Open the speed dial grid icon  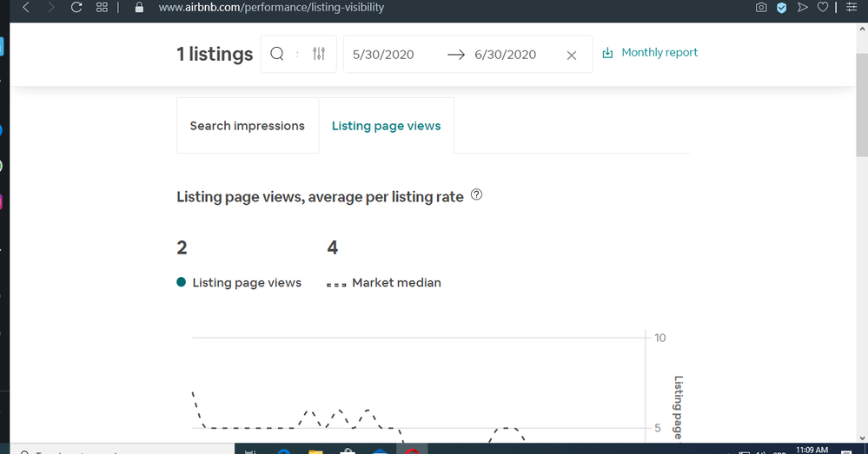point(102,7)
